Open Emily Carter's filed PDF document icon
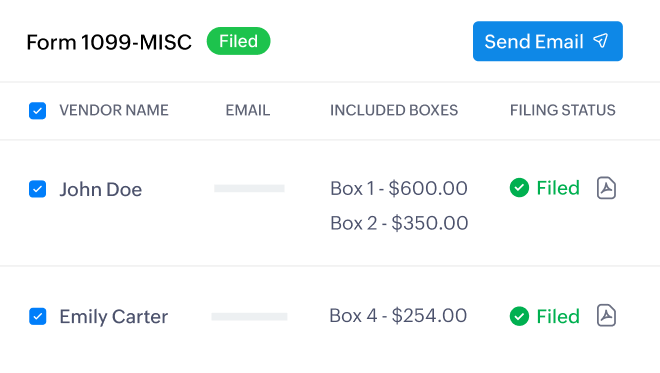This screenshot has height=373, width=660. pos(606,315)
